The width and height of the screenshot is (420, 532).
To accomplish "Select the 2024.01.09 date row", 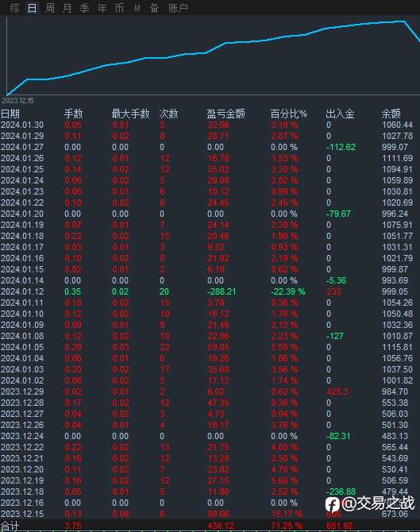I will pyautogui.click(x=22, y=325).
